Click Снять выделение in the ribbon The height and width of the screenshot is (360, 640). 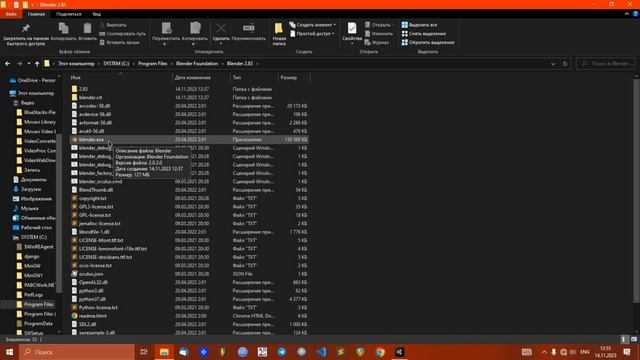pyautogui.click(x=424, y=33)
